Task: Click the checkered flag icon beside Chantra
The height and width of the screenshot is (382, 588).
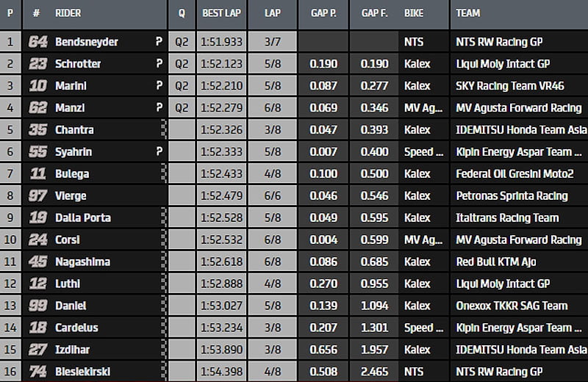Action: (x=163, y=130)
